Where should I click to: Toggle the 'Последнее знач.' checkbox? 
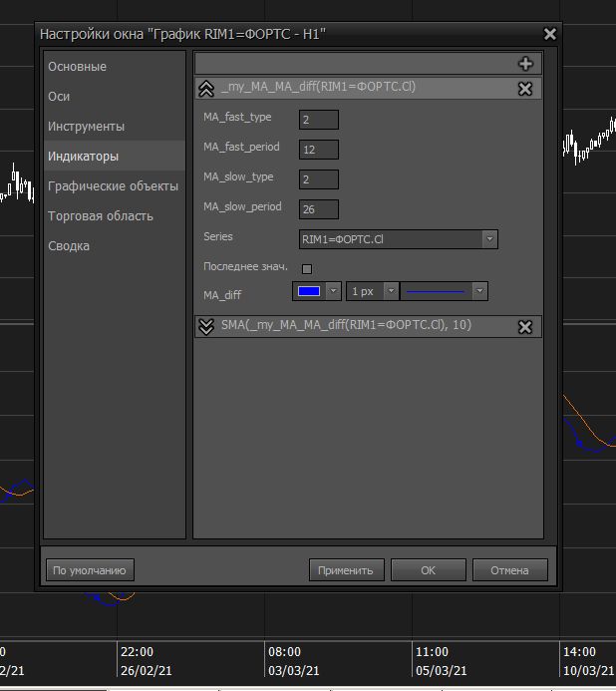[x=307, y=268]
